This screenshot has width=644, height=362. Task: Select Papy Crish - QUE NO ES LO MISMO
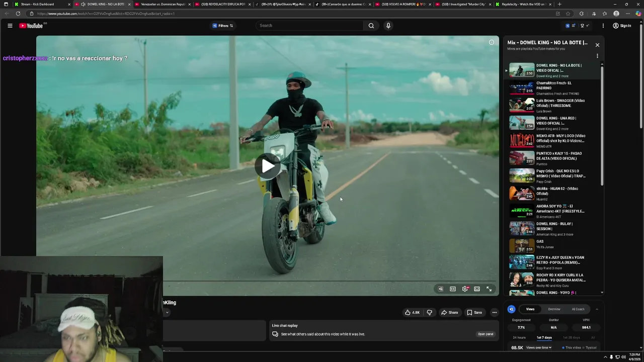coord(553,176)
